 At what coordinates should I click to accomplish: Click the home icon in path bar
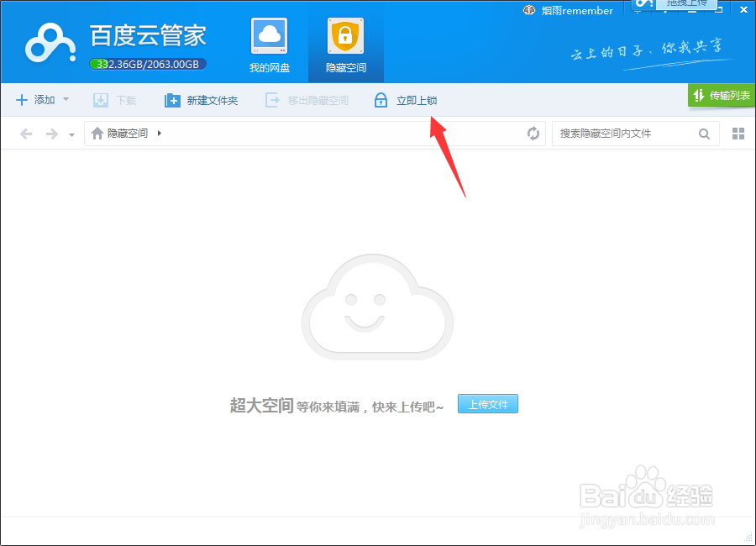[97, 133]
